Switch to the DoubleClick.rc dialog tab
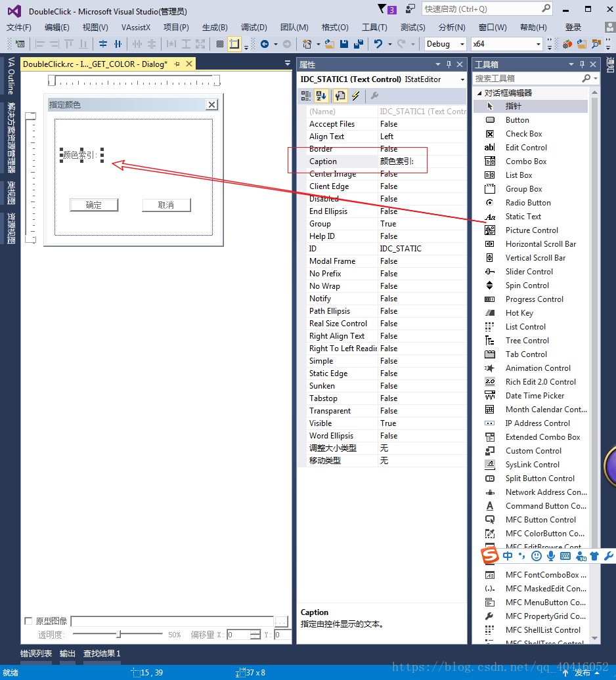 click(x=95, y=64)
